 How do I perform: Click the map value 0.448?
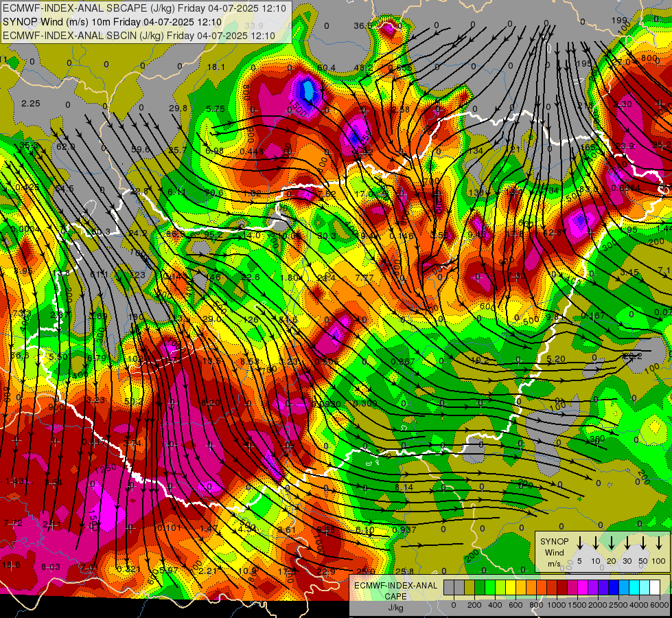point(252,151)
